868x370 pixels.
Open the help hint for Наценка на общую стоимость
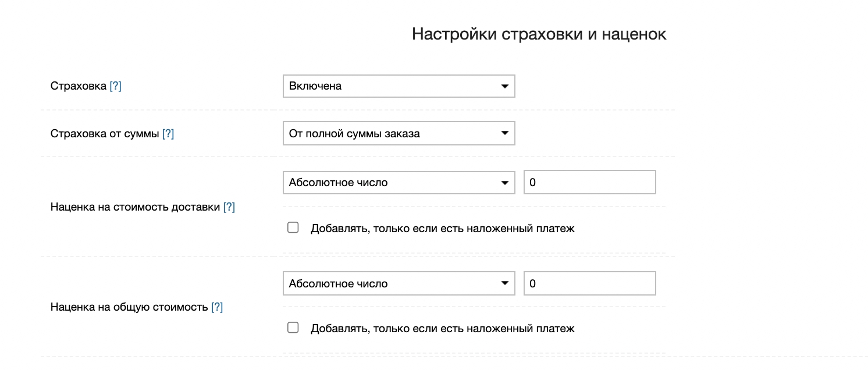[x=217, y=307]
